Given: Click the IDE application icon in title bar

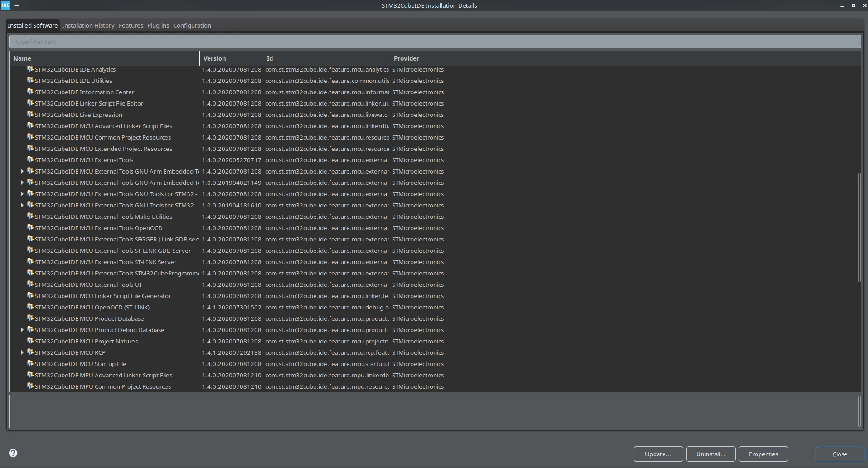Looking at the screenshot, I should [5, 5].
